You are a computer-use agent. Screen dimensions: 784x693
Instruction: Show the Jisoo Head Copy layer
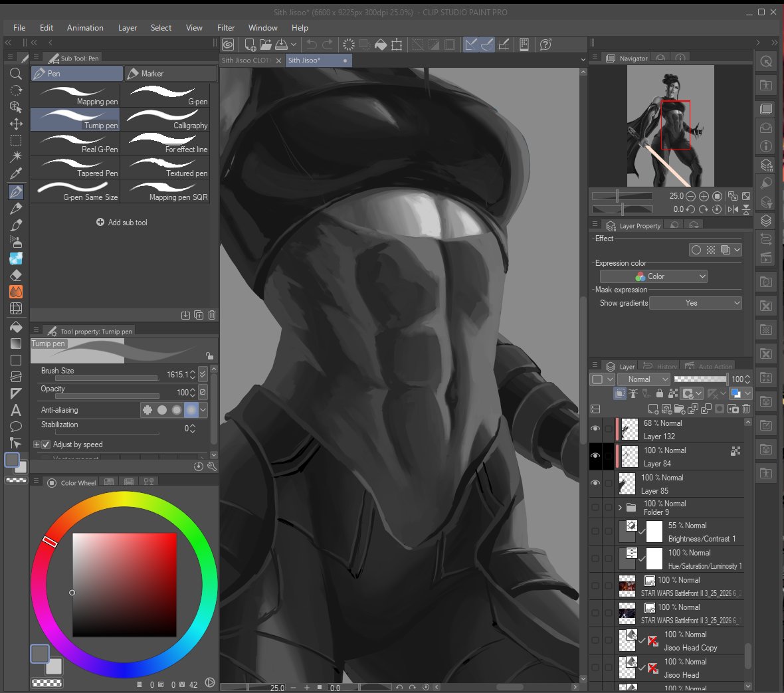(595, 641)
